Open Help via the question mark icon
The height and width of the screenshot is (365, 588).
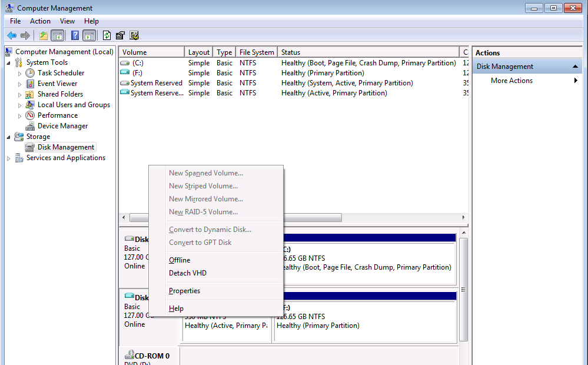click(x=74, y=35)
